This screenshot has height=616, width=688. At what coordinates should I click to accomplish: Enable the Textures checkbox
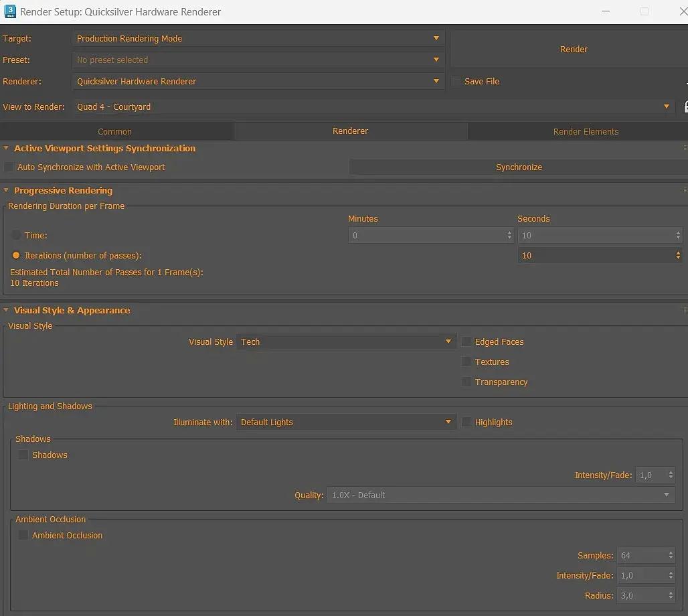click(466, 362)
